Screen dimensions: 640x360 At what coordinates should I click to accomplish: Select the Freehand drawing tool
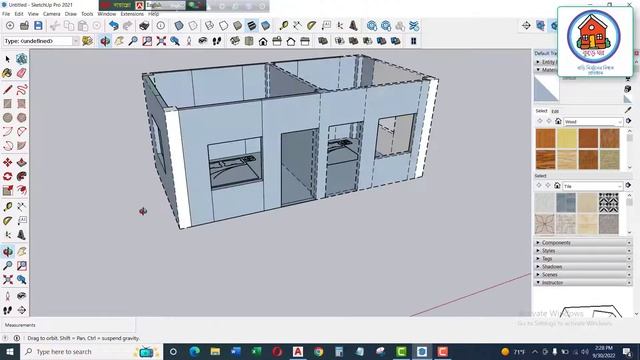(x=22, y=89)
